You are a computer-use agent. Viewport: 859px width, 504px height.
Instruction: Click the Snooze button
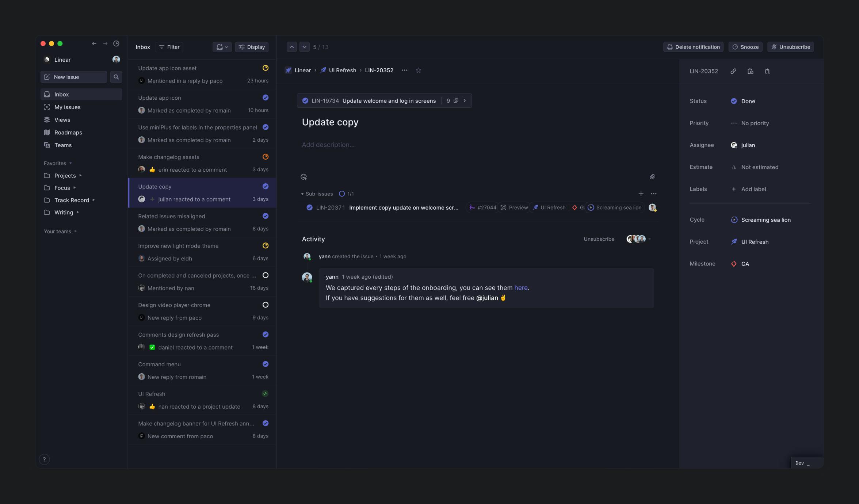coord(745,47)
